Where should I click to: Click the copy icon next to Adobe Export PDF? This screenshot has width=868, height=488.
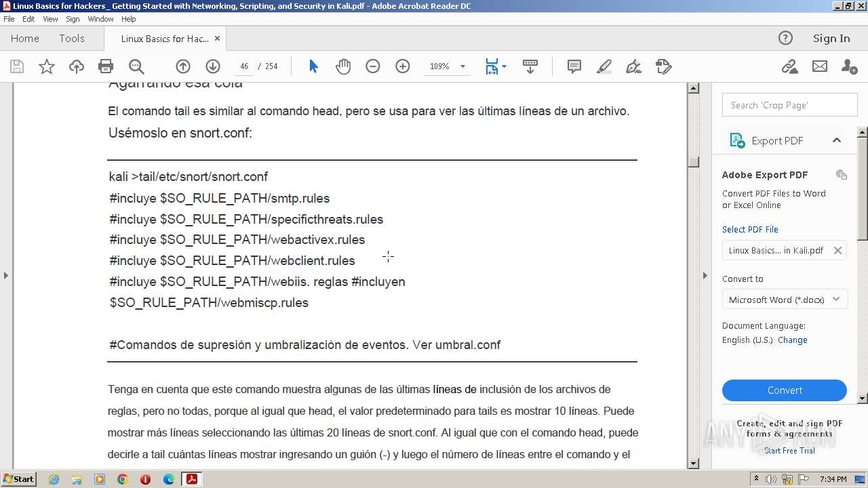coord(842,174)
